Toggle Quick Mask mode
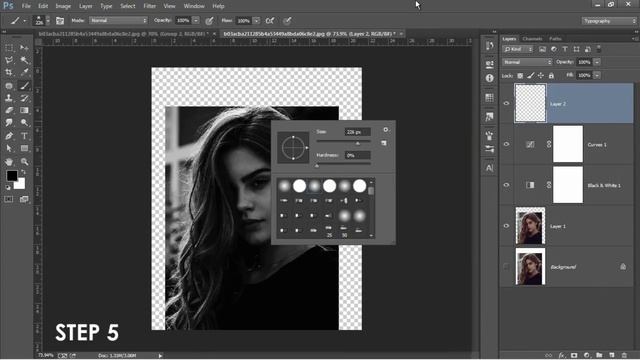Viewport: 640px width, 360px height. [9, 199]
